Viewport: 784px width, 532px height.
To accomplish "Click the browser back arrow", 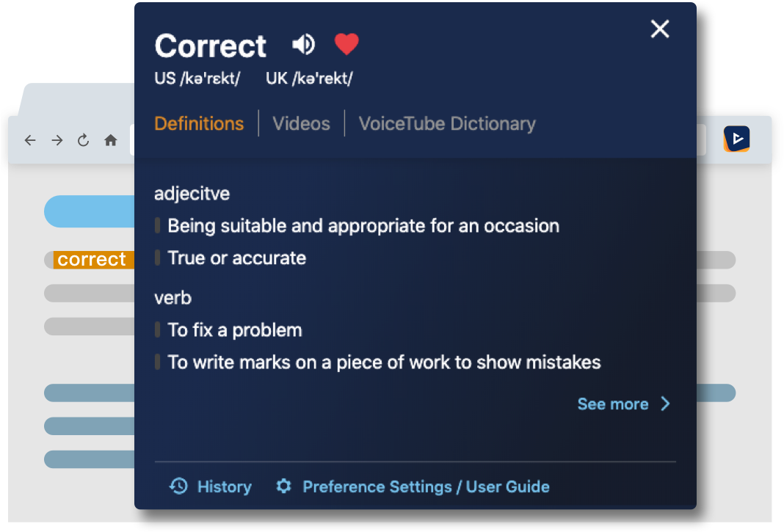I will click(30, 140).
